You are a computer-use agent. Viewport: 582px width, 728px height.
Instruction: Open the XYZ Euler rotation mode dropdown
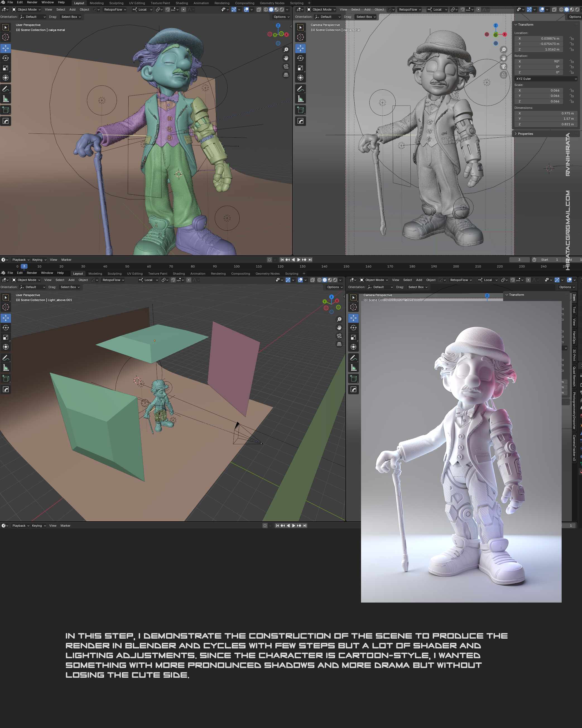point(545,79)
